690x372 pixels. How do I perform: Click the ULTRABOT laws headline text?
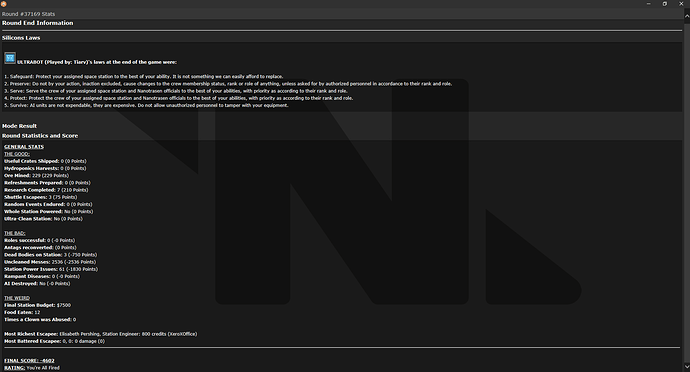click(x=97, y=62)
